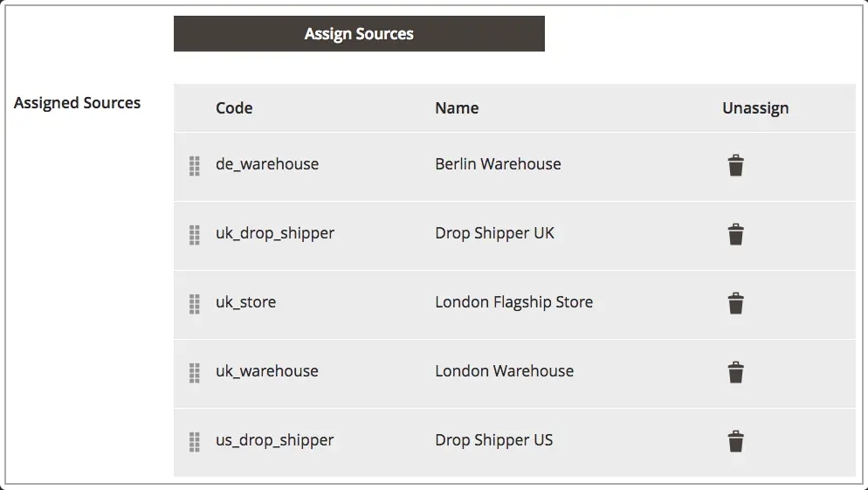
Task: Click the Unassign column header
Action: tap(755, 108)
